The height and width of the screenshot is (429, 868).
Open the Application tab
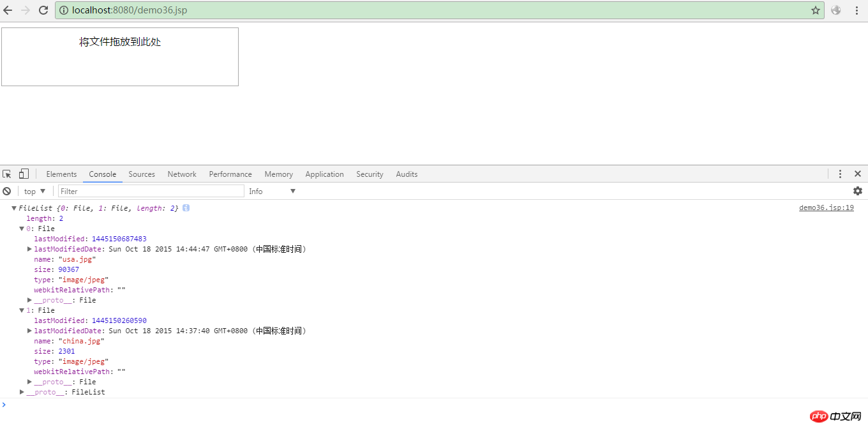tap(324, 174)
